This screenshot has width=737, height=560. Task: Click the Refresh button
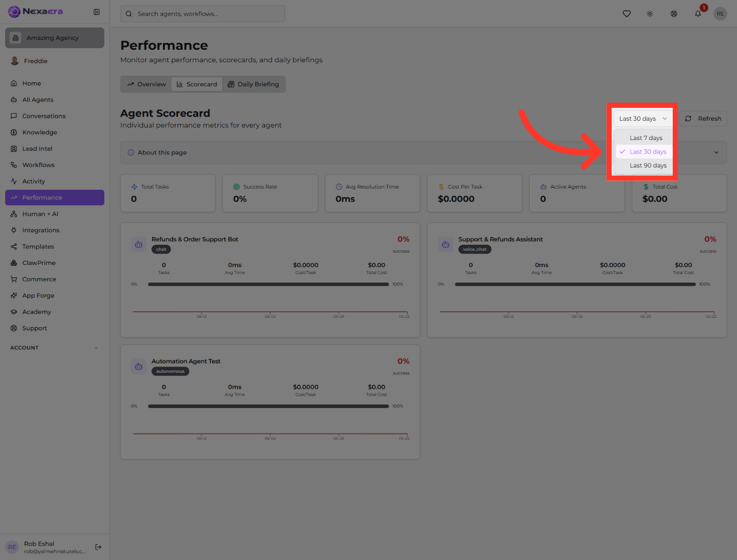tap(703, 119)
